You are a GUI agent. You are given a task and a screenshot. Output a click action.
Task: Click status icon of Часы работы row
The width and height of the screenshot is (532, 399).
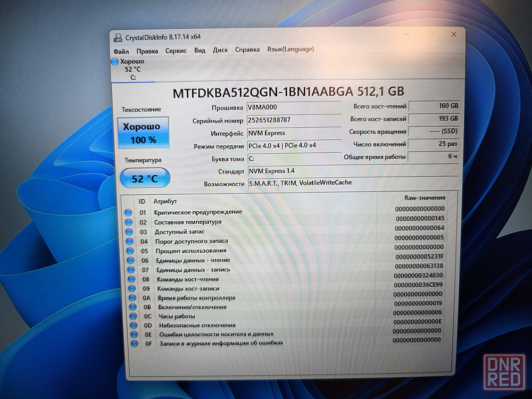point(133,317)
